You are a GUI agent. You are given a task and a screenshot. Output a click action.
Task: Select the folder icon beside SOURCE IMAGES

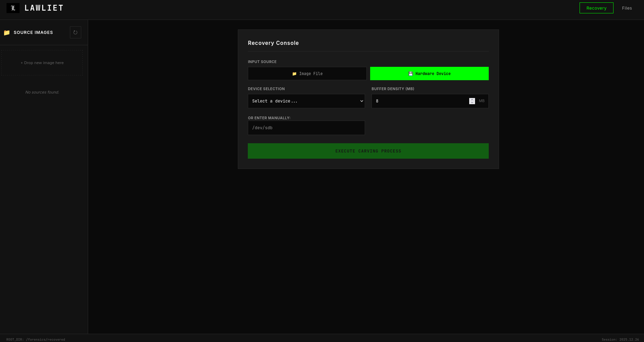pos(7,33)
